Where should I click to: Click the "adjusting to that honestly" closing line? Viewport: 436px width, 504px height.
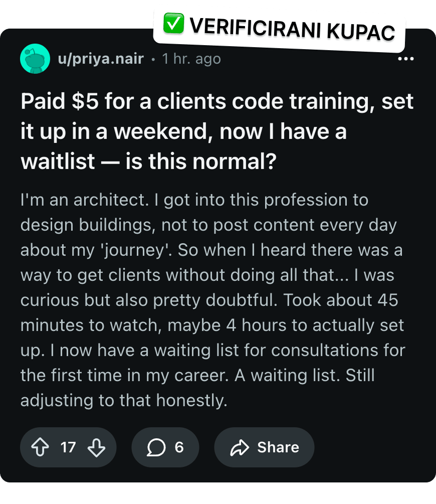point(124,401)
